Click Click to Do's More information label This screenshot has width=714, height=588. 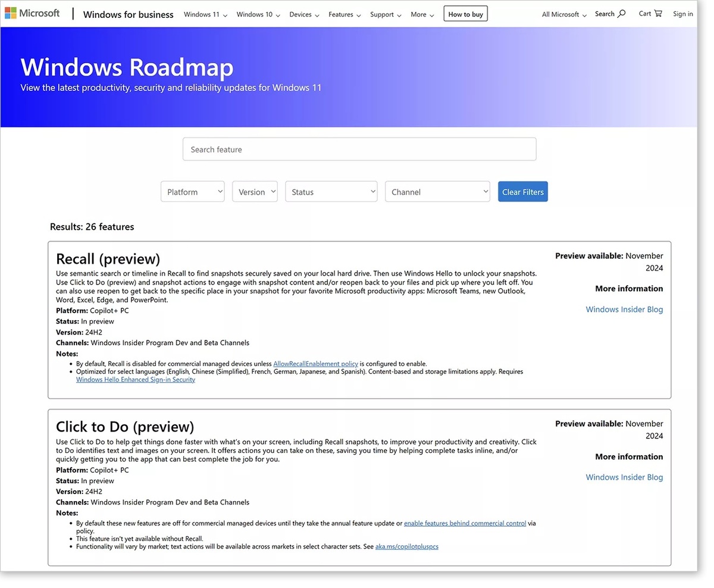(629, 456)
